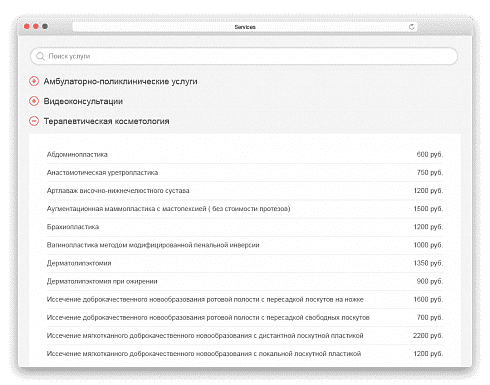Select Дерматолипэктомия при ожирении
Image resolution: width=490 pixels, height=385 pixels.
pyautogui.click(x=102, y=281)
